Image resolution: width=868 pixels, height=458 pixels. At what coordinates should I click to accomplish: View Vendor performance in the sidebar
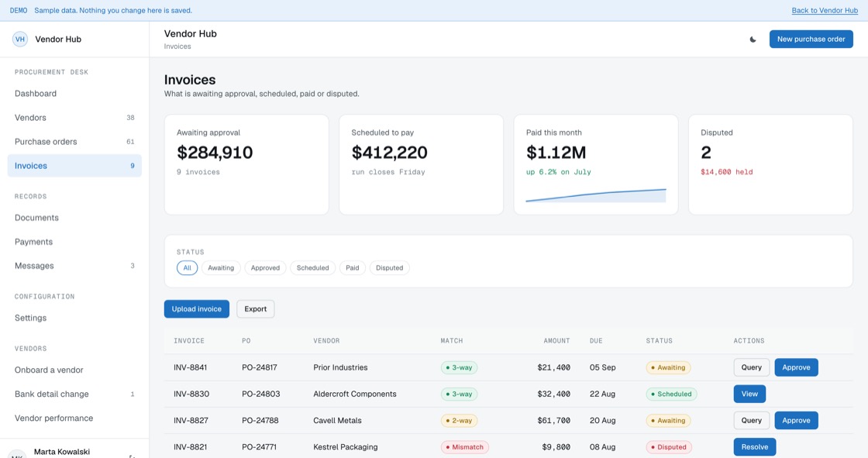click(x=74, y=418)
